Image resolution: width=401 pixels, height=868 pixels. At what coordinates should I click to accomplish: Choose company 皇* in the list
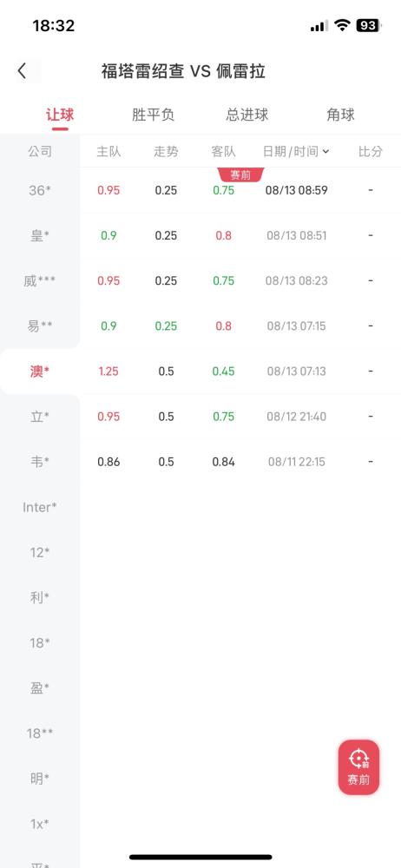(x=40, y=236)
